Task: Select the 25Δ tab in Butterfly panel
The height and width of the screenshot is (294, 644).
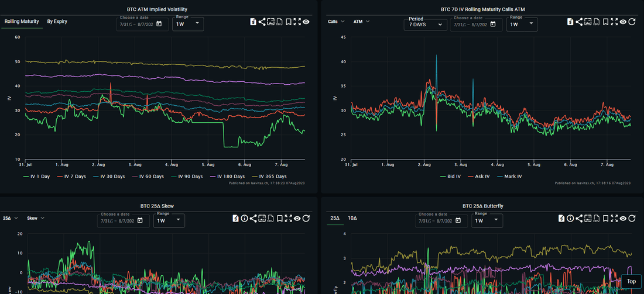Action: tap(335, 218)
